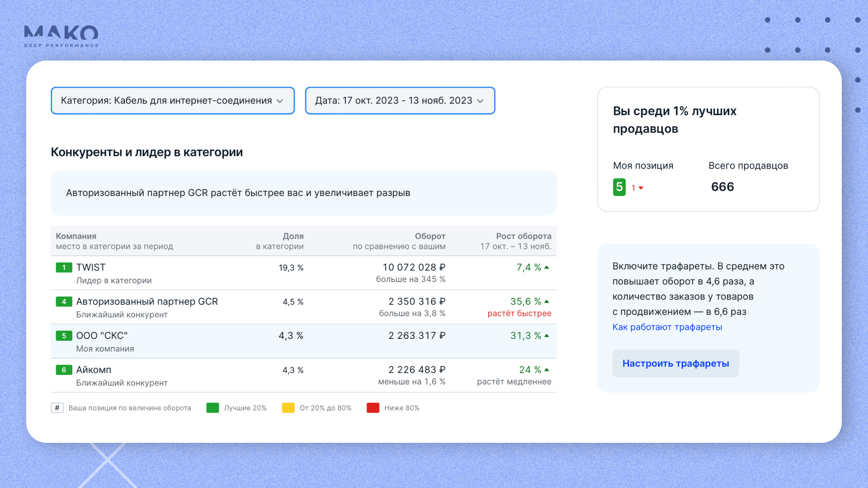The width and height of the screenshot is (868, 488).
Task: Click the red Ниже 80% swatch
Action: [x=373, y=408]
